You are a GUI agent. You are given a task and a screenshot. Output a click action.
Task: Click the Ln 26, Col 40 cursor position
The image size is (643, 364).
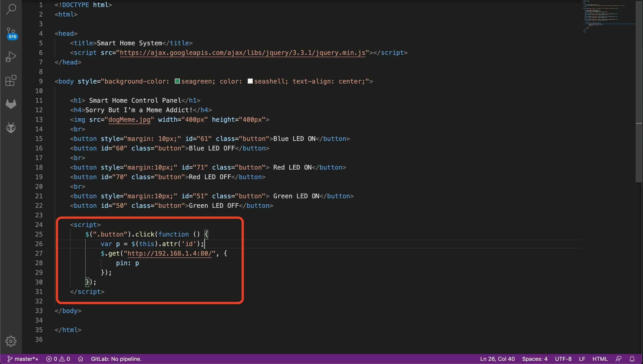497,359
